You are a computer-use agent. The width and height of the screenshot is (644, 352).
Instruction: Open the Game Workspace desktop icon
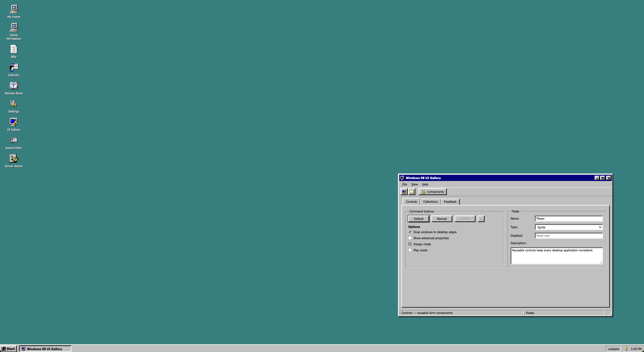(x=14, y=31)
